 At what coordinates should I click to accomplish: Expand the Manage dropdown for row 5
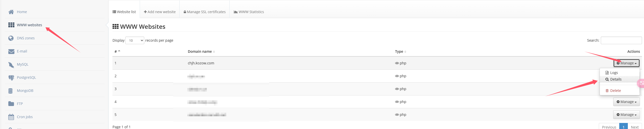click(626, 115)
